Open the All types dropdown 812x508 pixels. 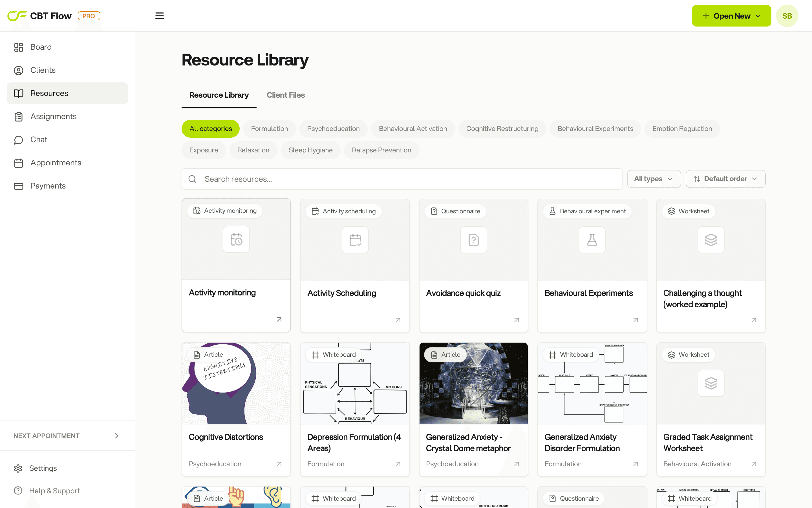(654, 179)
